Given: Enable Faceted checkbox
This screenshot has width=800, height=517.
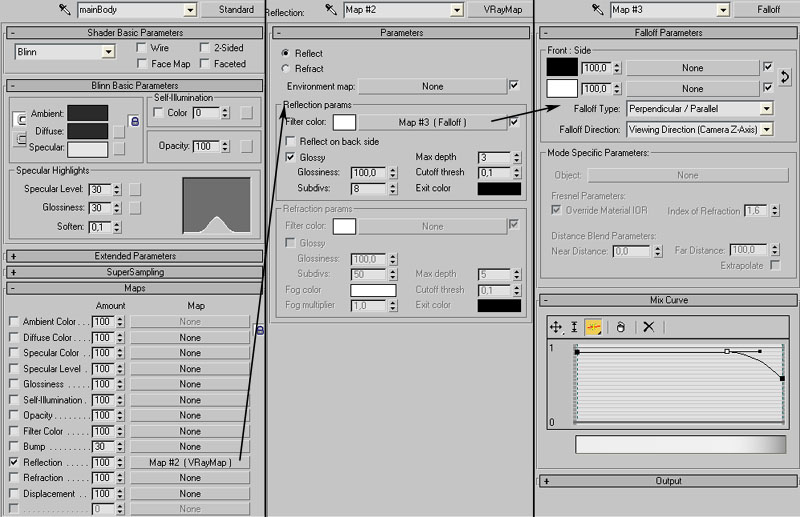Looking at the screenshot, I should [x=205, y=64].
